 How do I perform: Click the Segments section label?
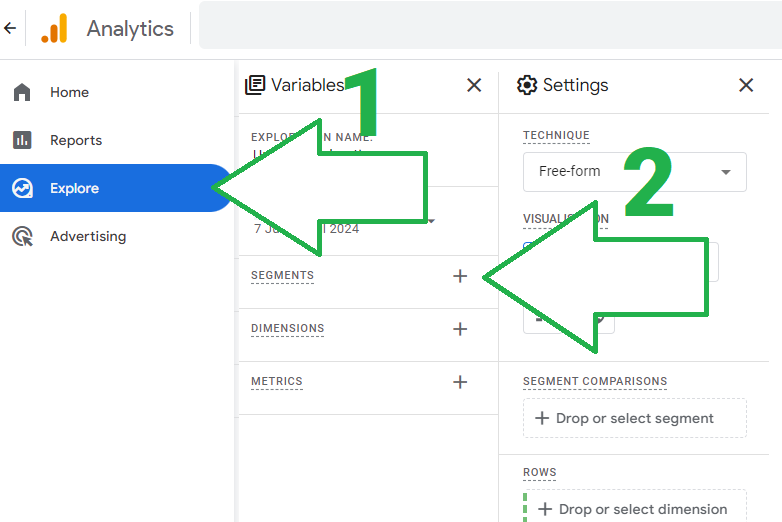(282, 276)
